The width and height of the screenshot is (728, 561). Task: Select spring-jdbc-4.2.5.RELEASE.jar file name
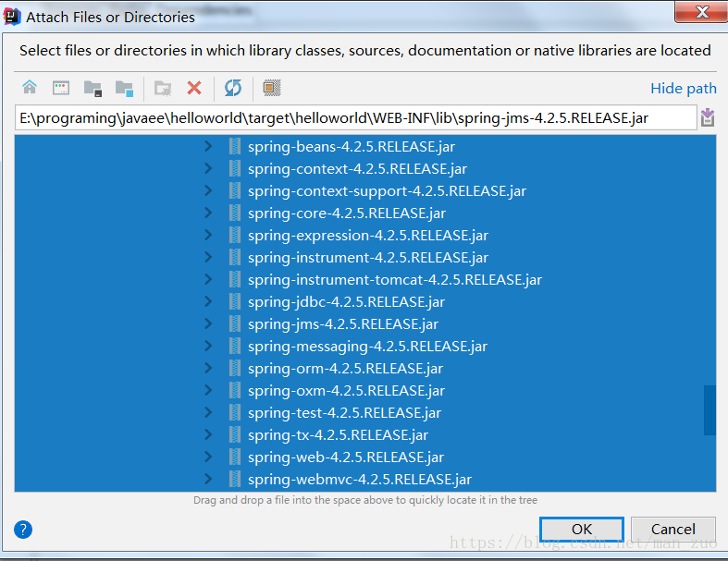[346, 302]
